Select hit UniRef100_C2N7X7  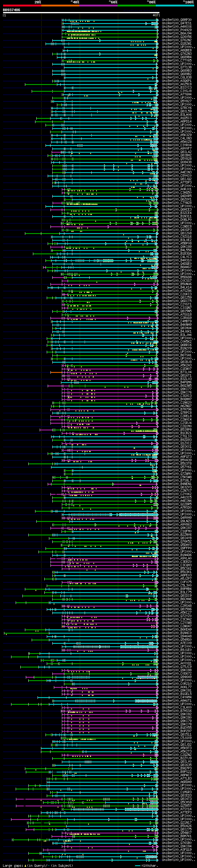177,491
